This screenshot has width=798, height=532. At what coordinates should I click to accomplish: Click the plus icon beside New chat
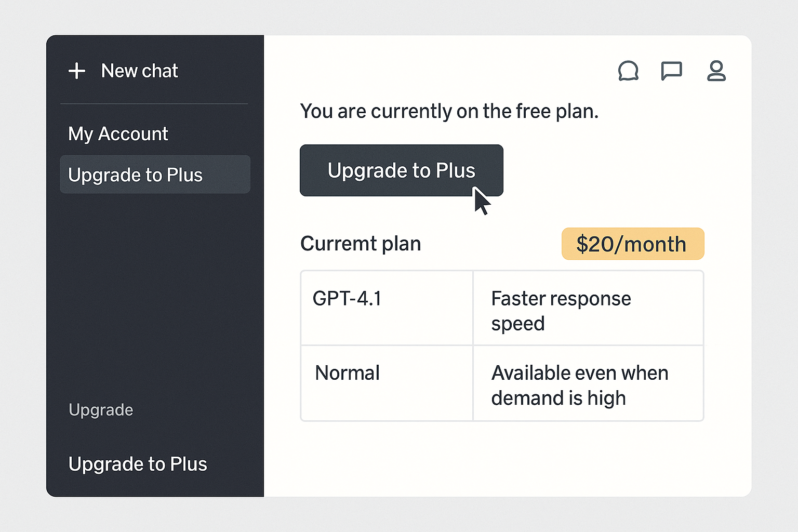click(x=77, y=71)
